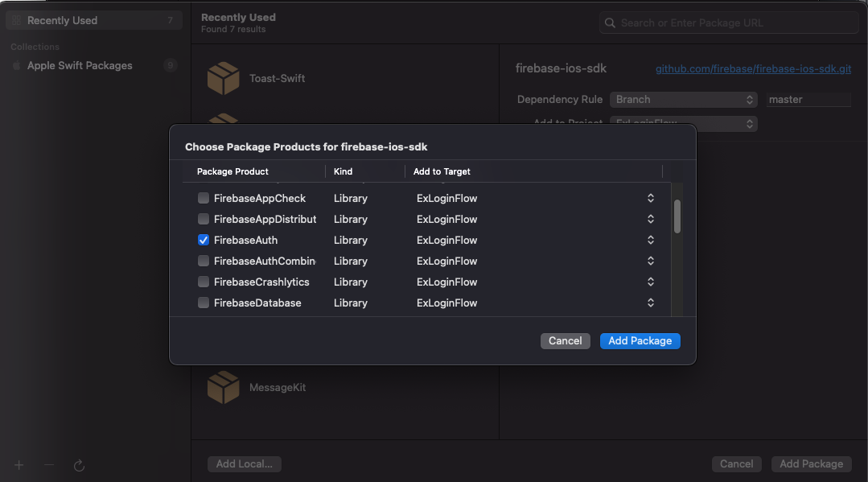This screenshot has width=868, height=482.
Task: Select Apple Swift Packages collection
Action: [x=93, y=65]
